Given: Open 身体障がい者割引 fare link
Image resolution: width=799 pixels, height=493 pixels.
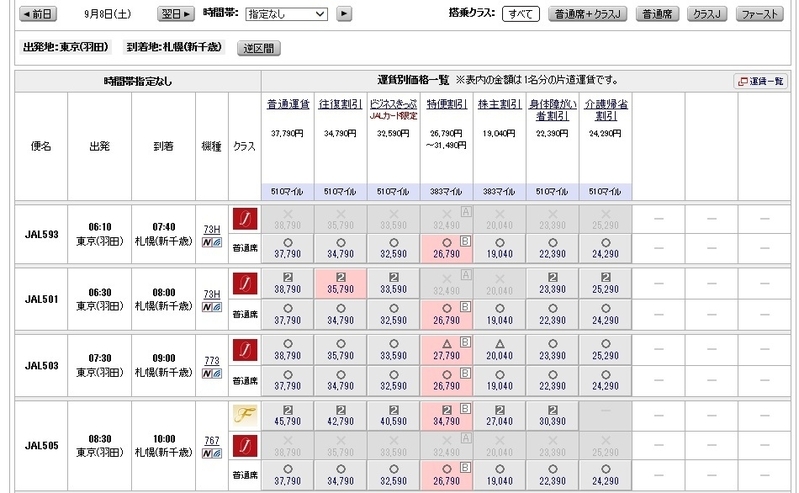Looking at the screenshot, I should point(552,110).
